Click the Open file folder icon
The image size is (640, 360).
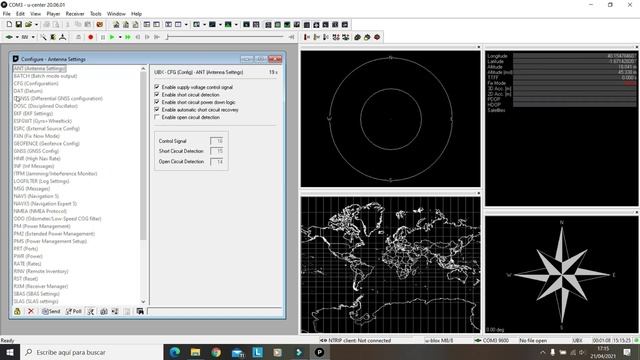[28, 24]
